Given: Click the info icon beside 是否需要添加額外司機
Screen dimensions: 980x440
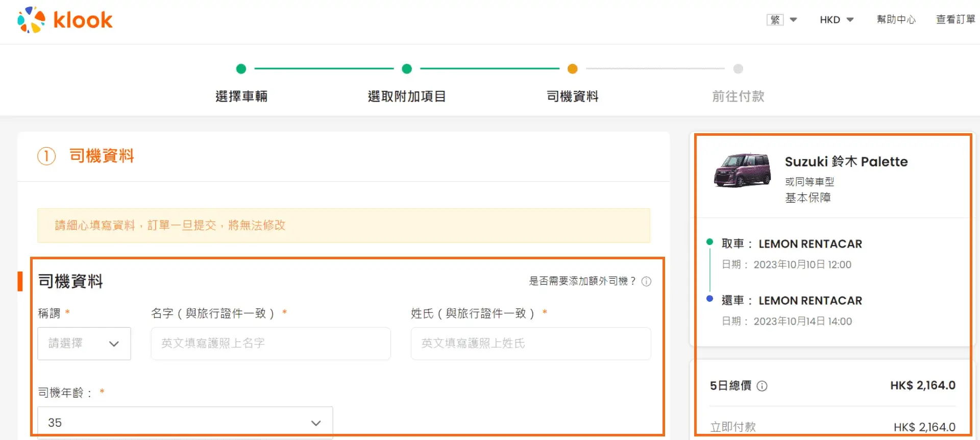Looking at the screenshot, I should [x=646, y=281].
